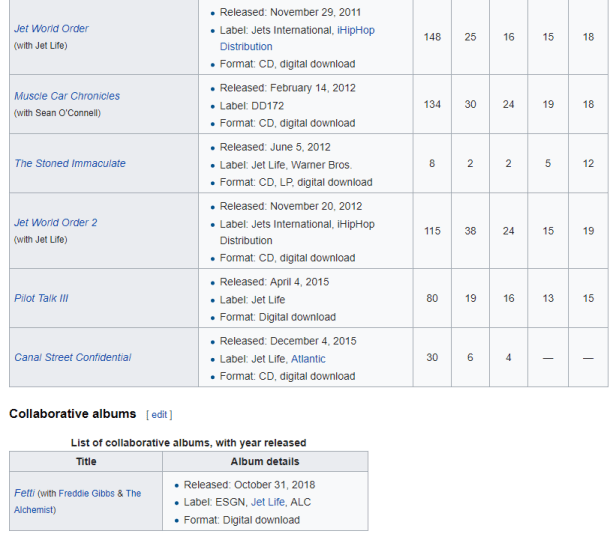The image size is (616, 546).
Task: Visit the Freddie Gibbs artist page
Action: pyautogui.click(x=87, y=493)
